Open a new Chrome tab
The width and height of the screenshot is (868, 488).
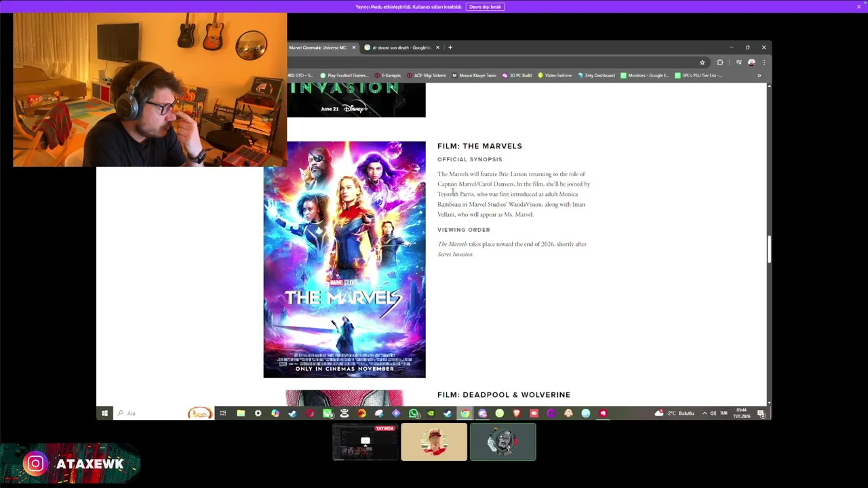450,47
